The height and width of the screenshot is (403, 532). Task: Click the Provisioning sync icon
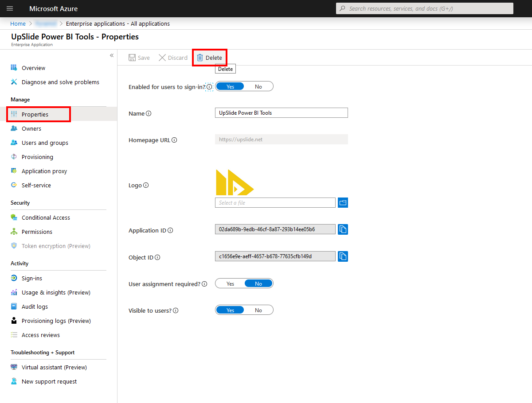(x=14, y=157)
